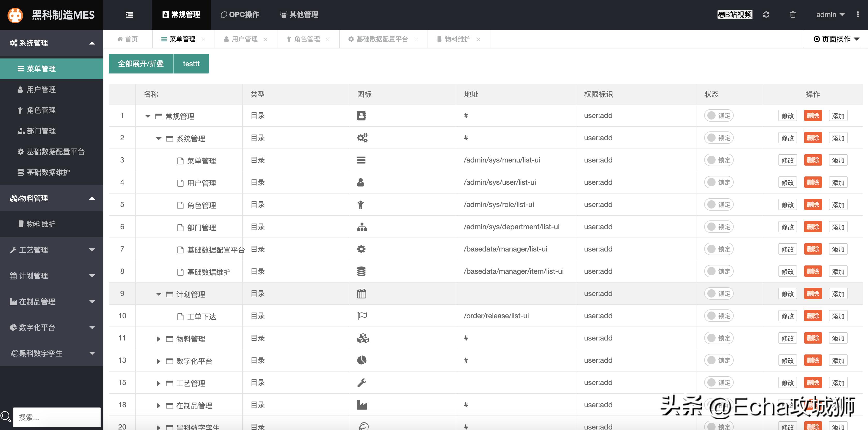Click the refresh icon in the top-right toolbar
The image size is (868, 430).
[766, 14]
